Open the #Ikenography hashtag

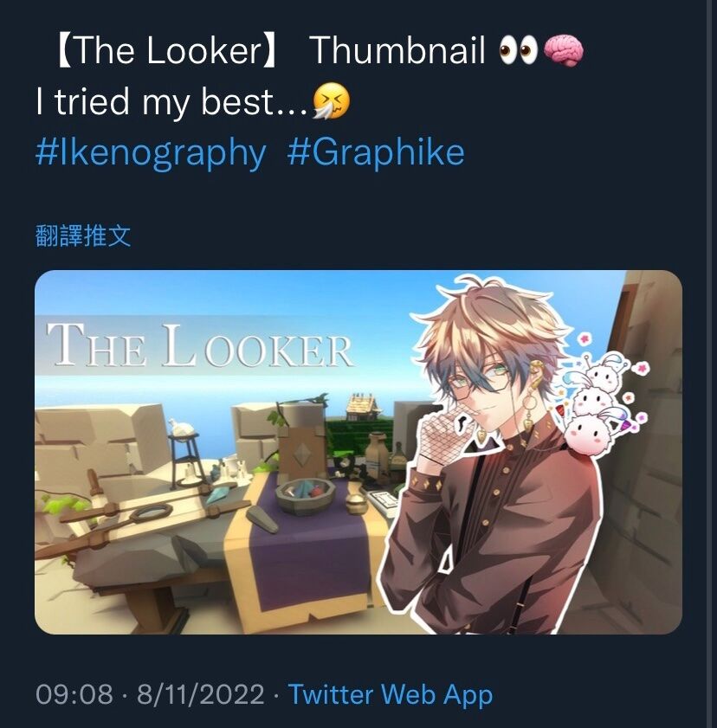coord(151,153)
